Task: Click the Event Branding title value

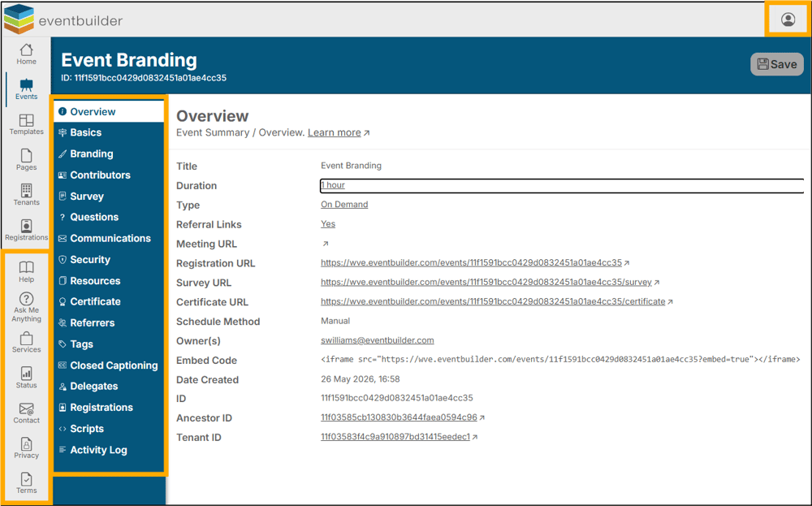Action: 351,165
